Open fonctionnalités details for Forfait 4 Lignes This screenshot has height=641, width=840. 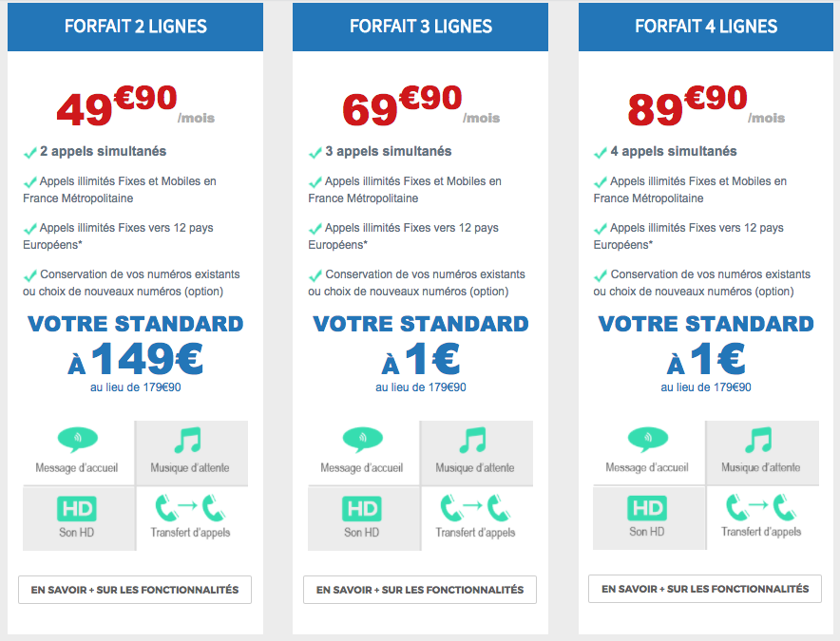click(x=705, y=589)
